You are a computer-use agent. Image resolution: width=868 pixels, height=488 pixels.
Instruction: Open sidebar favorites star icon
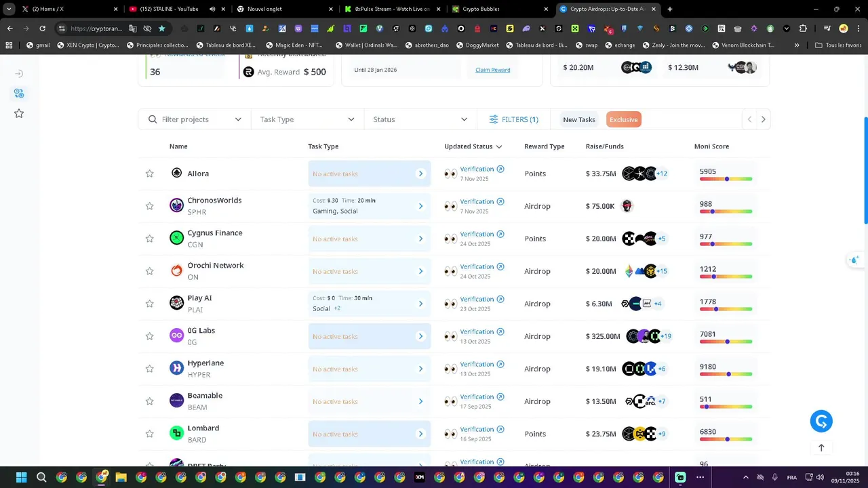point(19,113)
